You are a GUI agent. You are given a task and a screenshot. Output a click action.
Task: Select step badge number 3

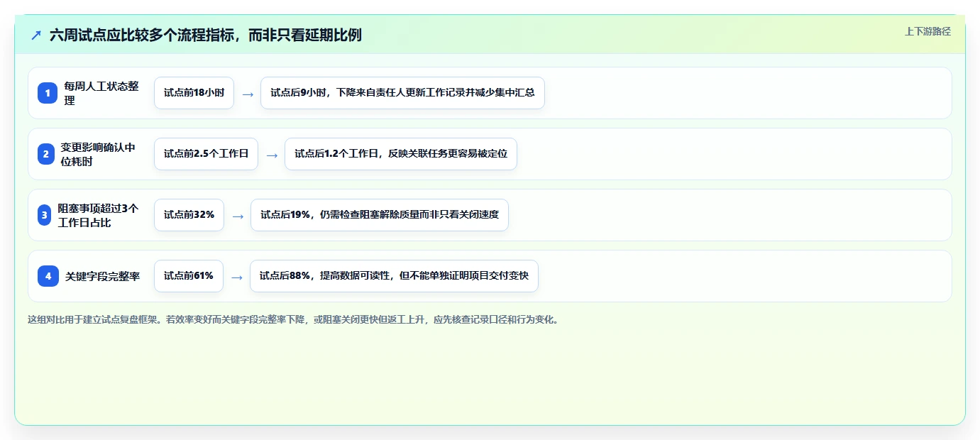pyautogui.click(x=45, y=215)
